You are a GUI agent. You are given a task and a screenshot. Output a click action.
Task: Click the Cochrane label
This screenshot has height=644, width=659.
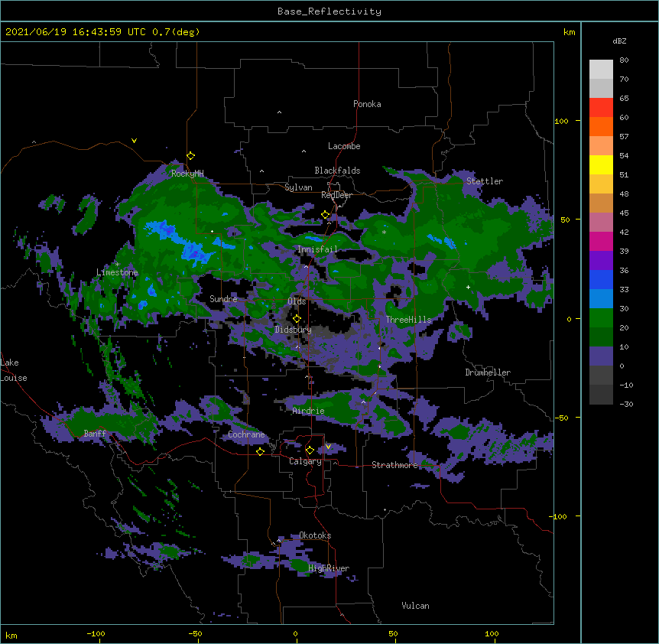(246, 434)
